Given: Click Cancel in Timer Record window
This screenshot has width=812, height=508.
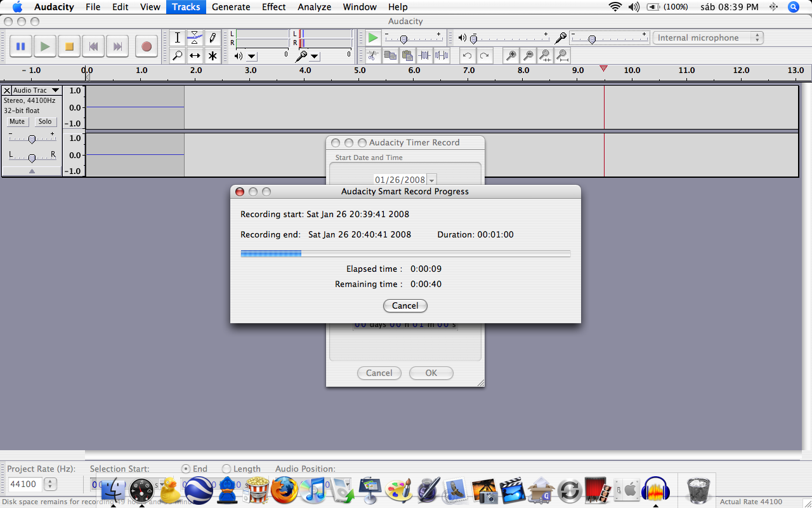Looking at the screenshot, I should point(379,373).
